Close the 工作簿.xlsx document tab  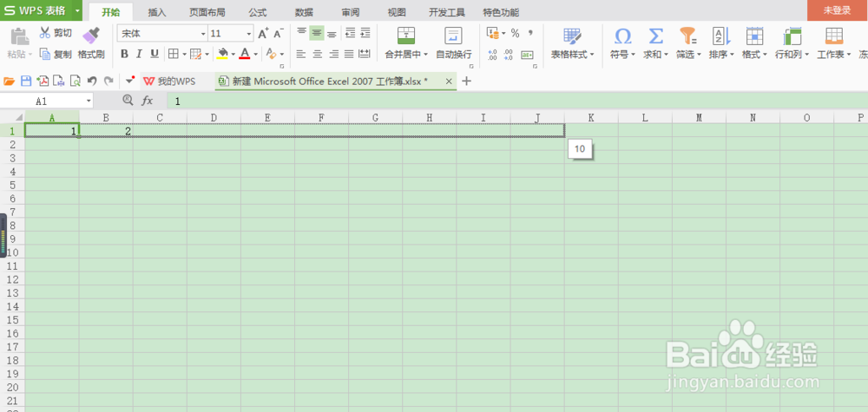click(x=449, y=82)
